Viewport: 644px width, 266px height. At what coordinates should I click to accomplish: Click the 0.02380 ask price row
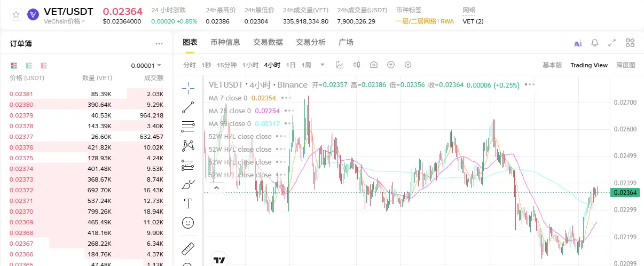[87, 105]
